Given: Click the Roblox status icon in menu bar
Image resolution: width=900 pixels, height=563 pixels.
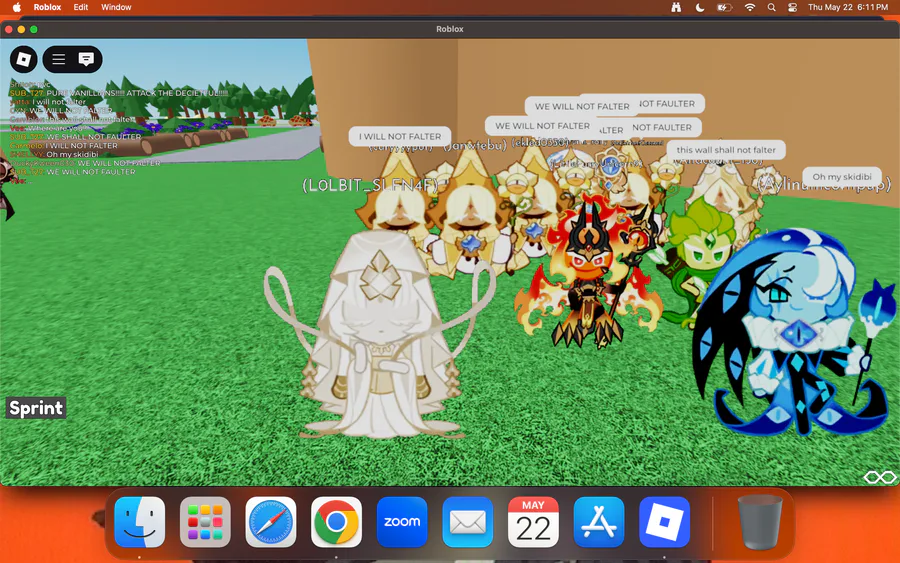Looking at the screenshot, I should [x=676, y=7].
